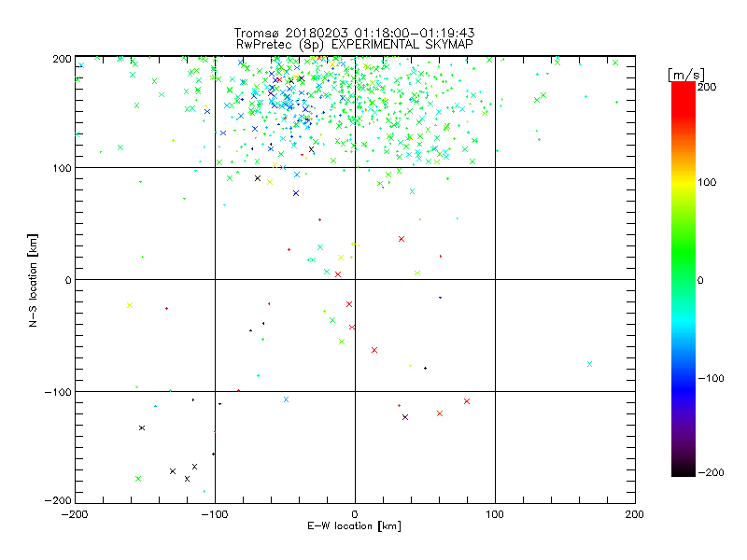Select the N-S axis tick label '200'
The image size is (747, 560).
pyautogui.click(x=62, y=59)
